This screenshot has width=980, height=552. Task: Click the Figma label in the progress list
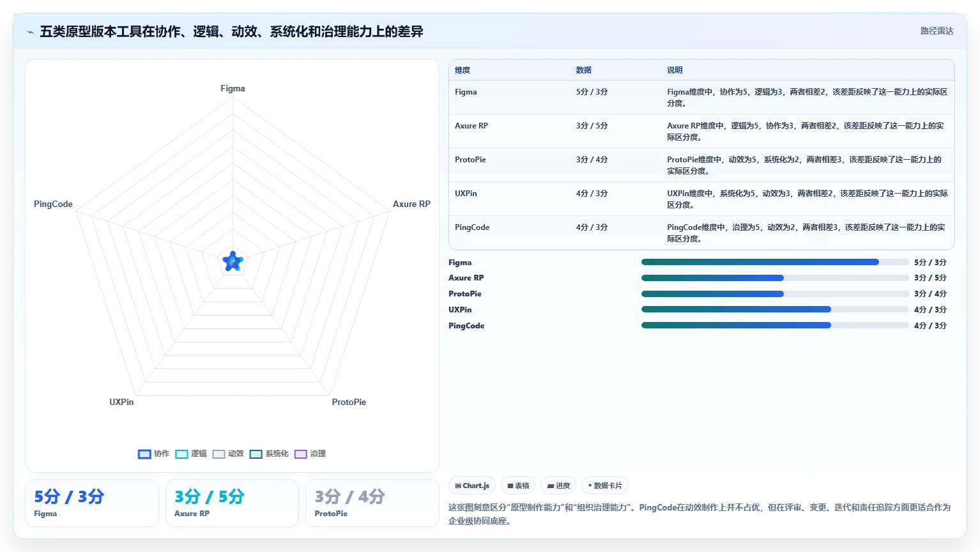pos(460,263)
